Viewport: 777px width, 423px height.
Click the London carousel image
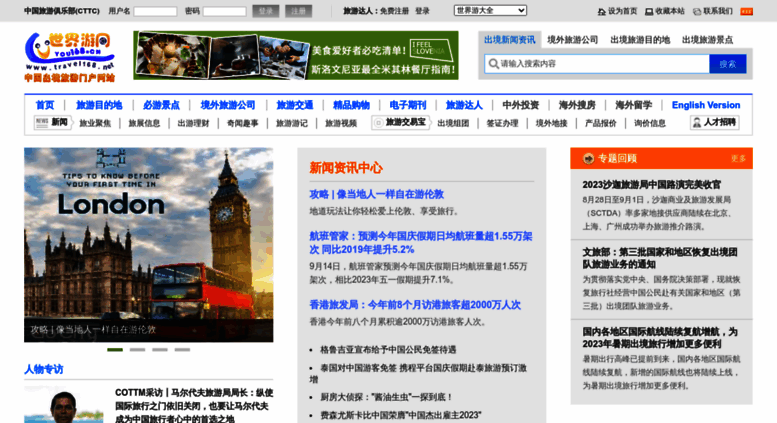[149, 245]
